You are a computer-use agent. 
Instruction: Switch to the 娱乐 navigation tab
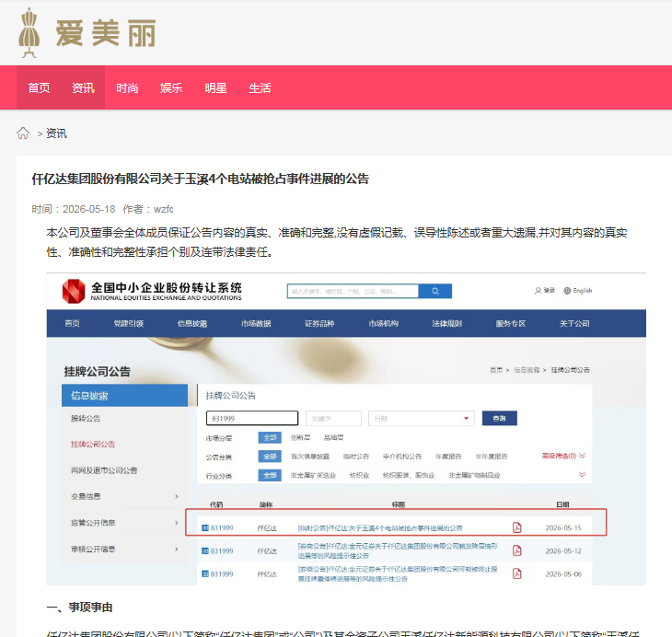tap(171, 87)
